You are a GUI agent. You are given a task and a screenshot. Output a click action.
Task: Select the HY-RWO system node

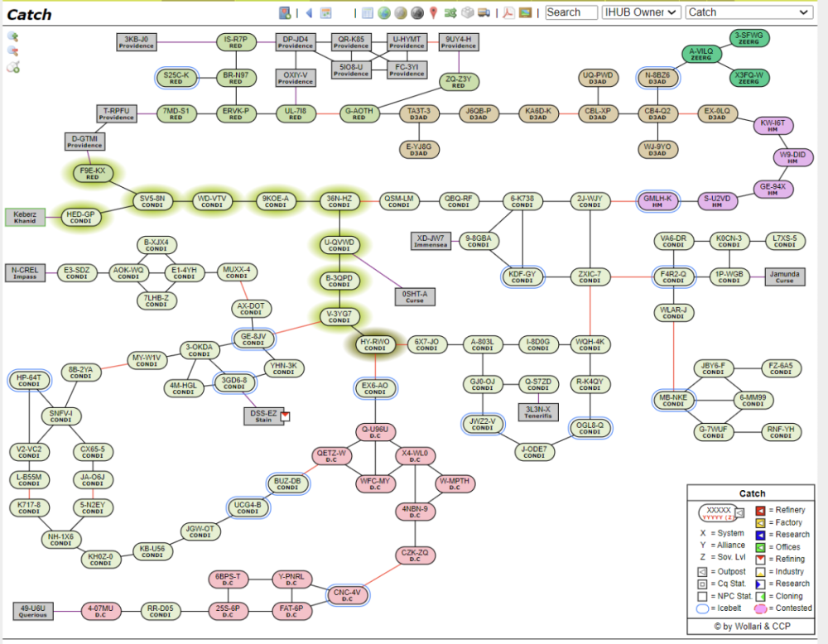pyautogui.click(x=375, y=344)
